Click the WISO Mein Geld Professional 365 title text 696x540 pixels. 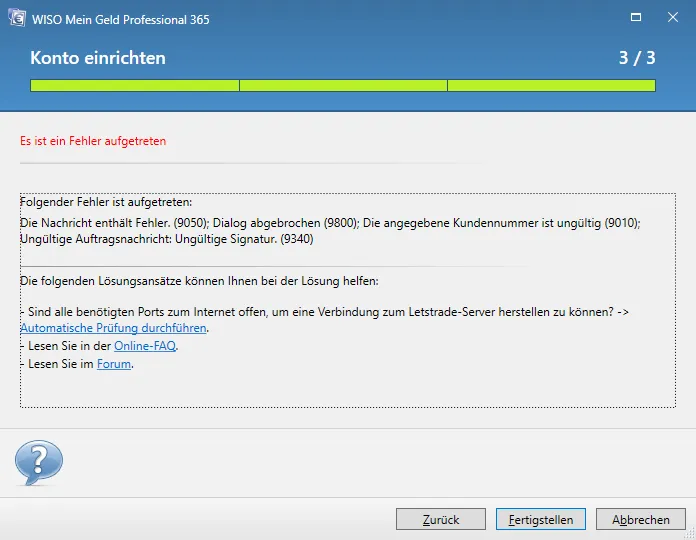point(121,19)
